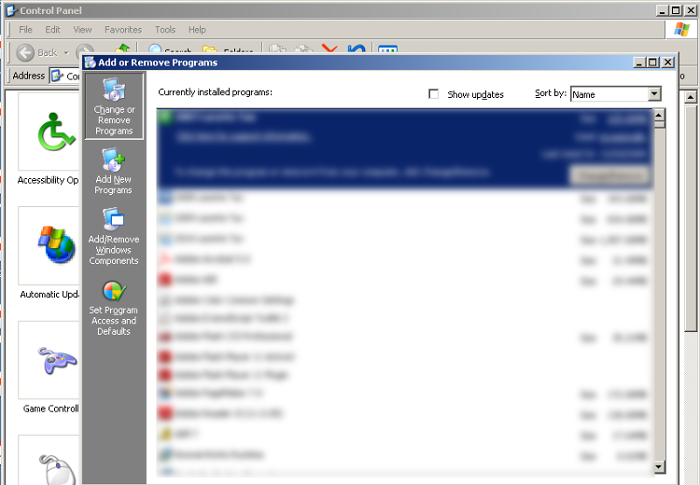Open the Tools menu
700x485 pixels.
(165, 30)
